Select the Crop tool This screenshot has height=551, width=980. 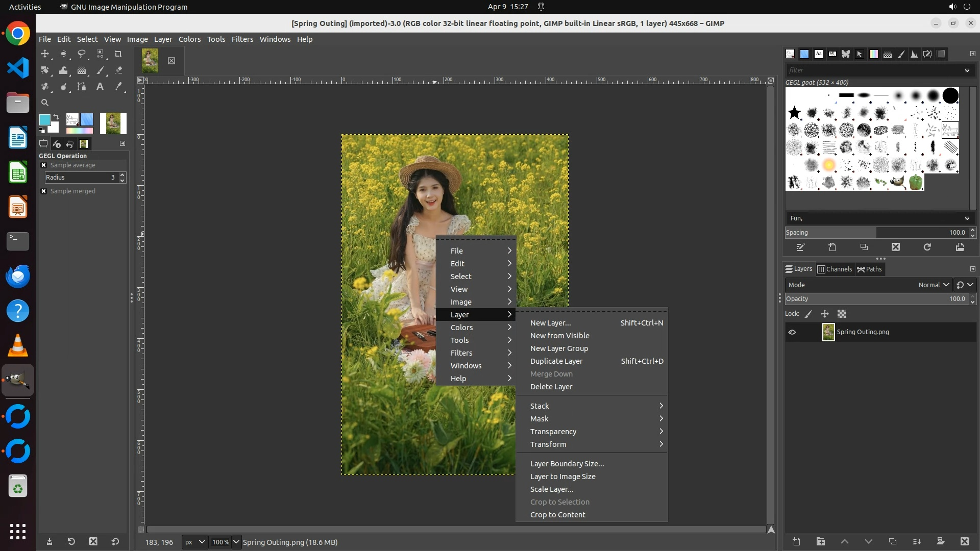pyautogui.click(x=118, y=54)
